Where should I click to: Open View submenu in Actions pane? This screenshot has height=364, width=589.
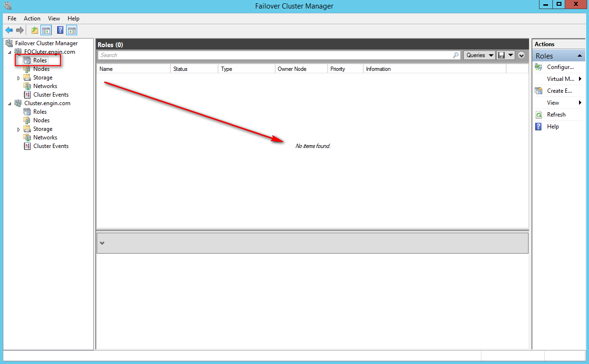click(559, 103)
